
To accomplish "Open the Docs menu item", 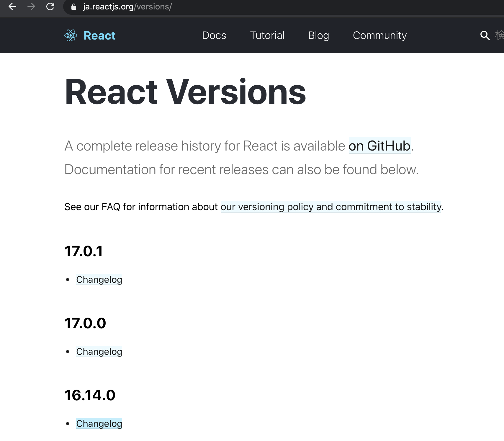I will (214, 35).
